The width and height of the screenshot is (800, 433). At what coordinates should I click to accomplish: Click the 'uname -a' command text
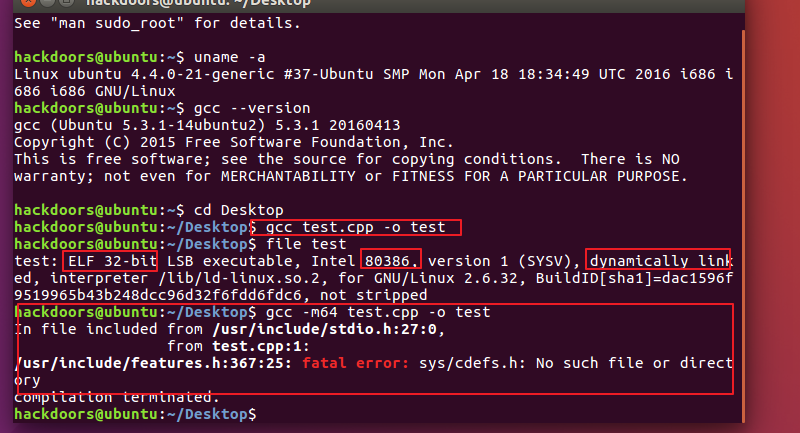coord(230,57)
